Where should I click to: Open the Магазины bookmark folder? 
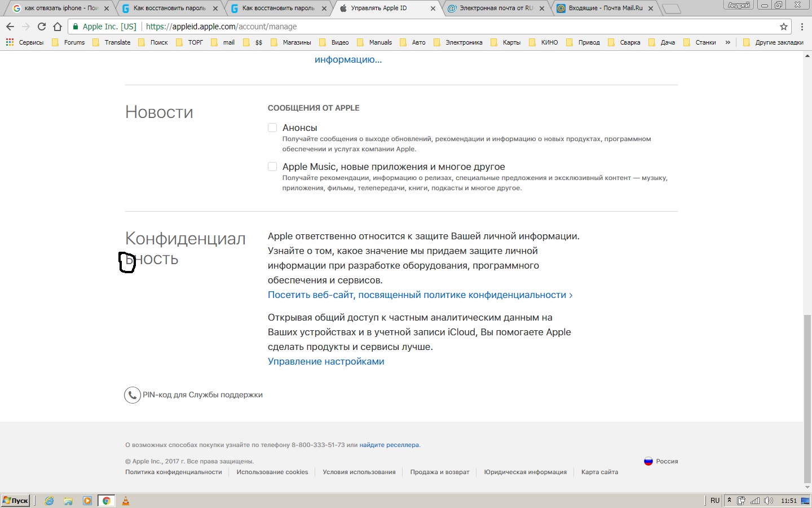point(291,42)
